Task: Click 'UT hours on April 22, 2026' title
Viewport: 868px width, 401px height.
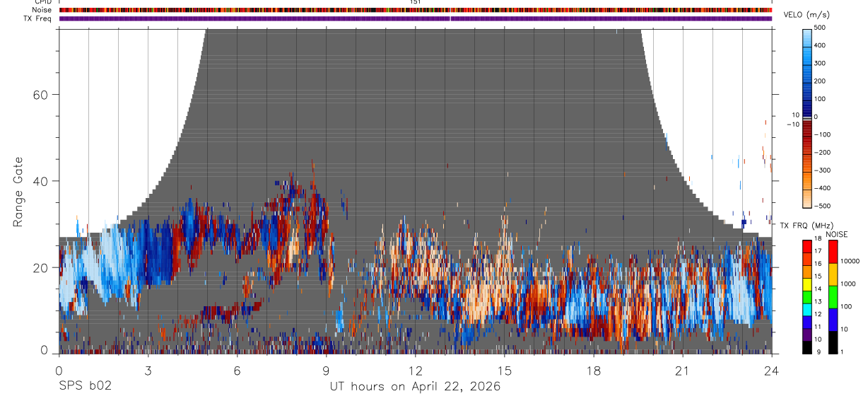Action: pyautogui.click(x=415, y=387)
